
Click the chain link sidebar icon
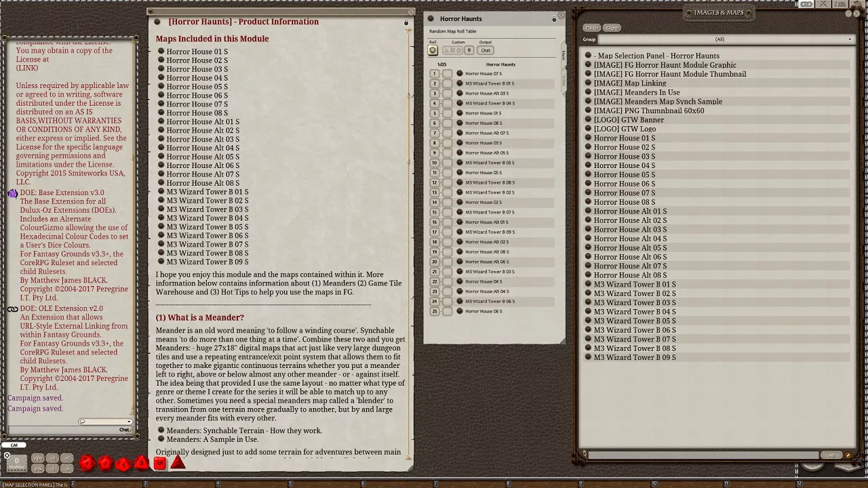click(x=806, y=4)
